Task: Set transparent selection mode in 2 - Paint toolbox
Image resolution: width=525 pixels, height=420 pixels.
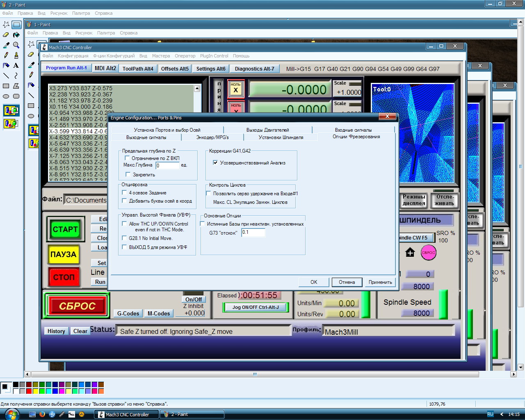Action: [11, 123]
